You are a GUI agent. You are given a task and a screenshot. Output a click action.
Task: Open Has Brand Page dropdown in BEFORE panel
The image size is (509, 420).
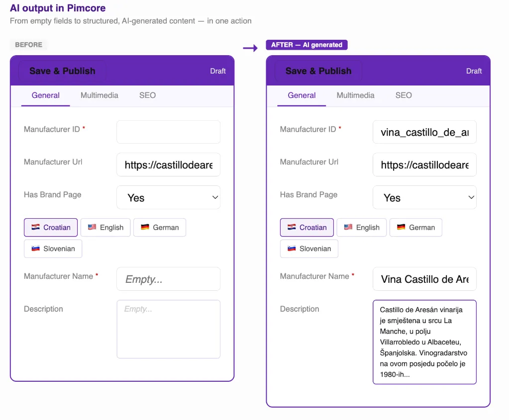click(x=169, y=197)
